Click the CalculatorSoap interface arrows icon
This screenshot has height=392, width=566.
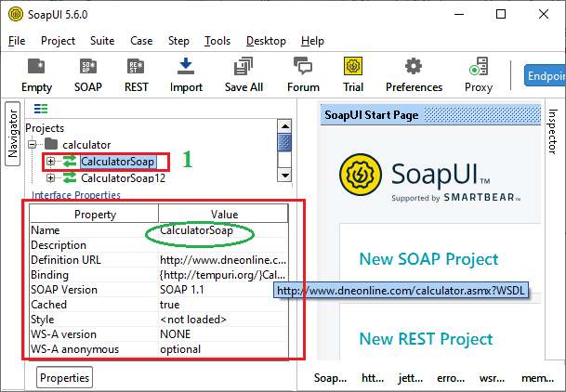tap(70, 162)
